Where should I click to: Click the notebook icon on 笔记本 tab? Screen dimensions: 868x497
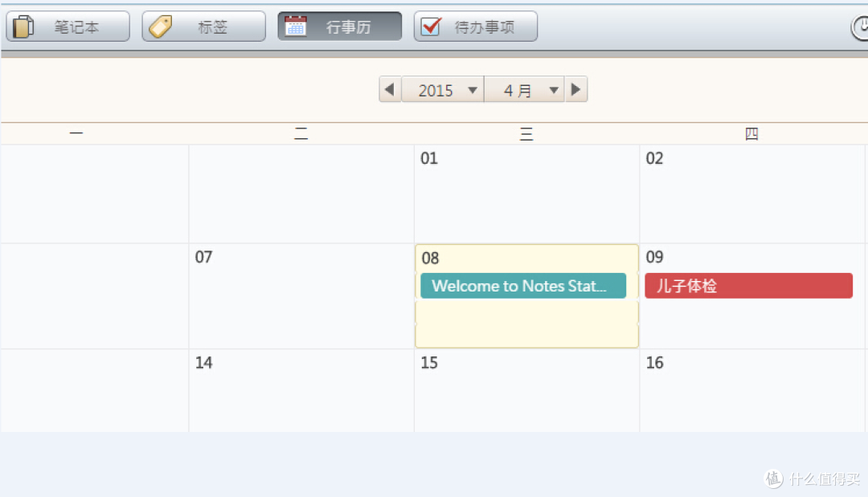tap(23, 26)
